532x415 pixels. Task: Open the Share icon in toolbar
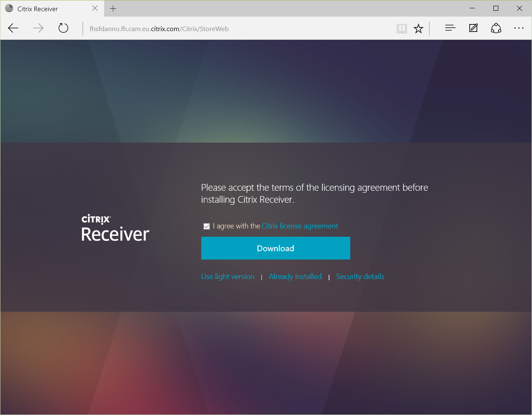496,28
